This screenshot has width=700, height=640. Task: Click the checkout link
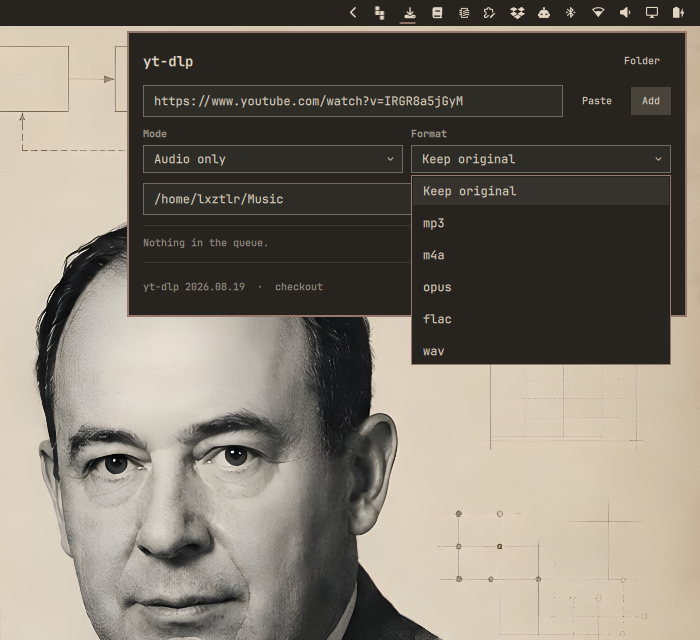coord(299,287)
